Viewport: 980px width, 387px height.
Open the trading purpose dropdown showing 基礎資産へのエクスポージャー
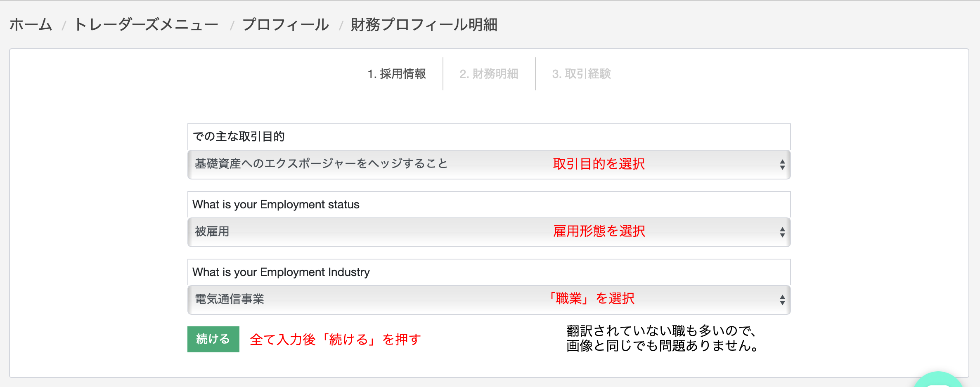pyautogui.click(x=489, y=165)
